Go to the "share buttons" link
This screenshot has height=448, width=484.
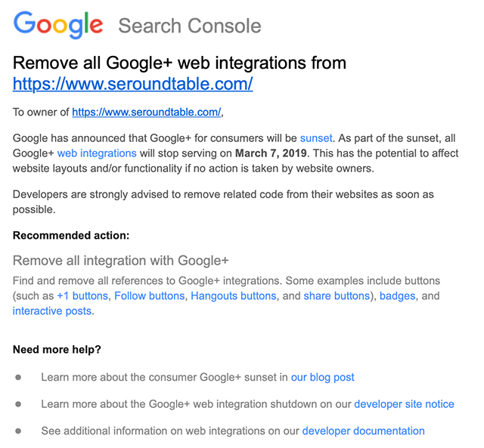(x=336, y=296)
